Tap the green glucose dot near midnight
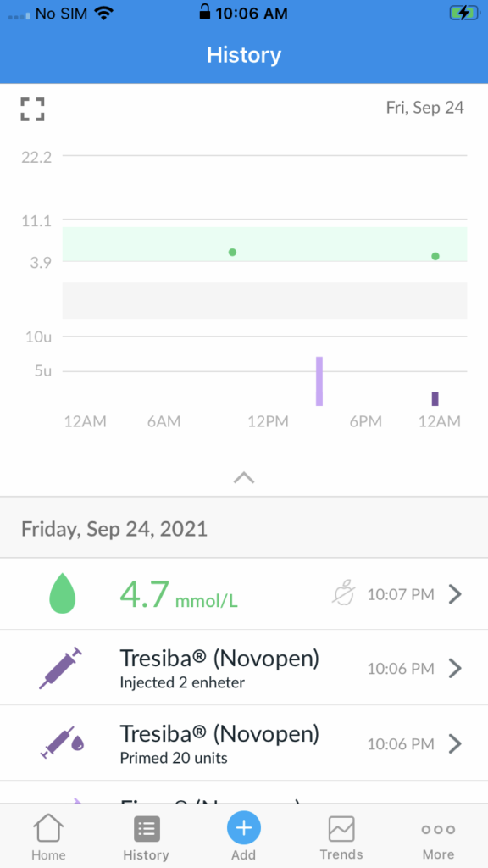 435,256
